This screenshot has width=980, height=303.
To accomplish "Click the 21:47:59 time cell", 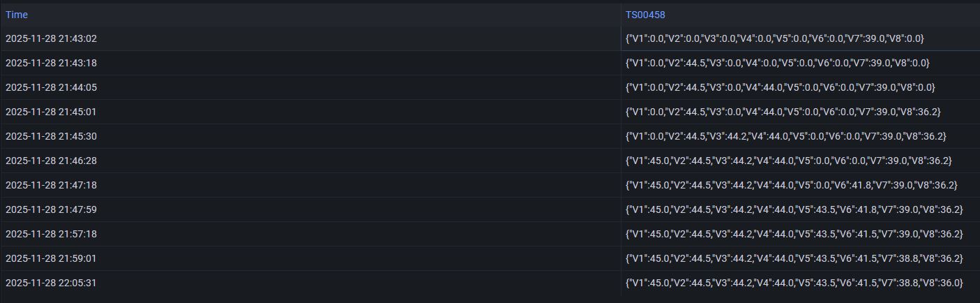I will [x=51, y=210].
